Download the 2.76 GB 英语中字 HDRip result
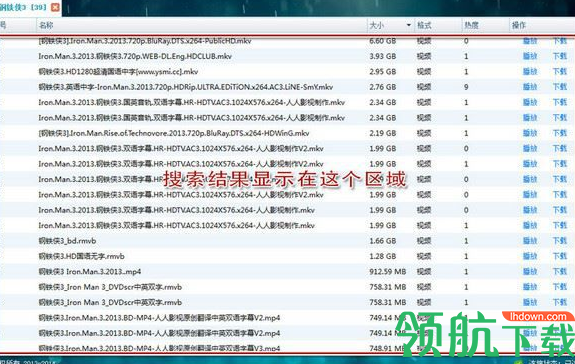This screenshot has width=575, height=364. (560, 87)
